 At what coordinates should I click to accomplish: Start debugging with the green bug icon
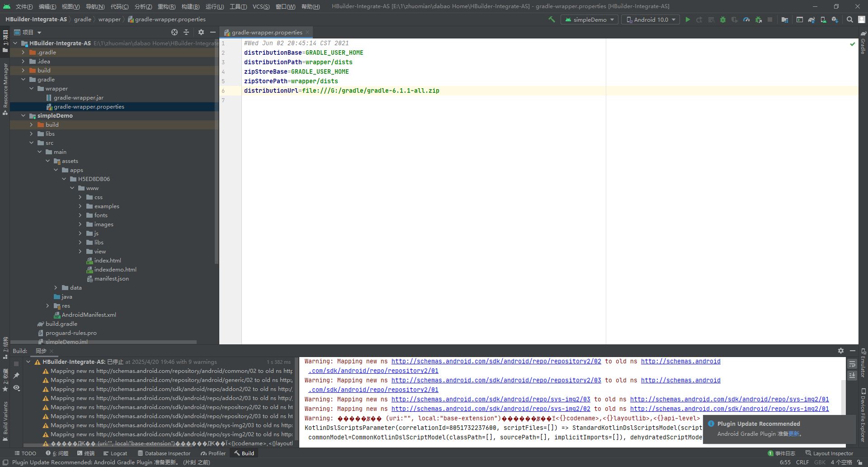(x=723, y=19)
